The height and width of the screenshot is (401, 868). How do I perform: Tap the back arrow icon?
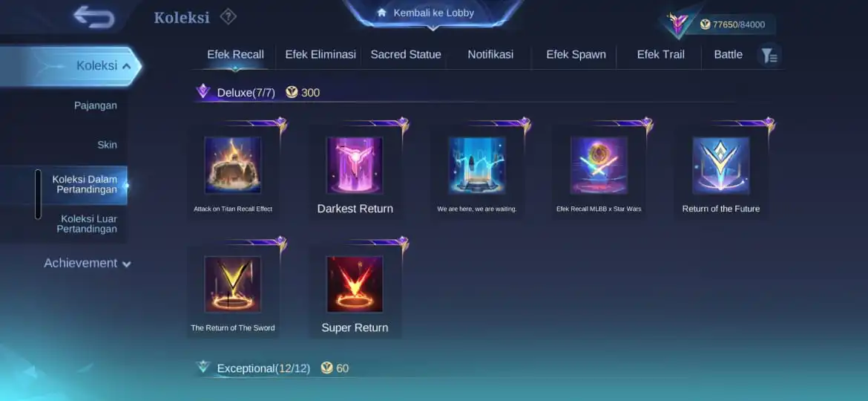click(x=94, y=16)
